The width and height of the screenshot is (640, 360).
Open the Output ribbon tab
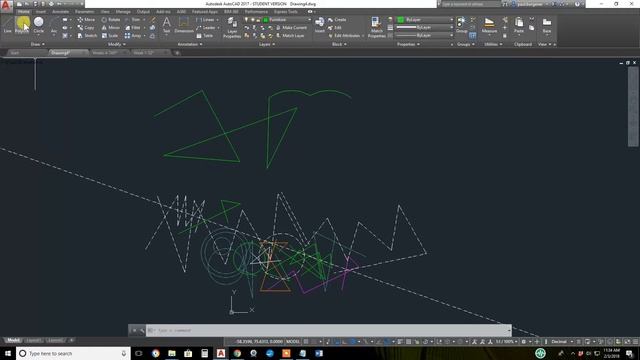tap(143, 11)
